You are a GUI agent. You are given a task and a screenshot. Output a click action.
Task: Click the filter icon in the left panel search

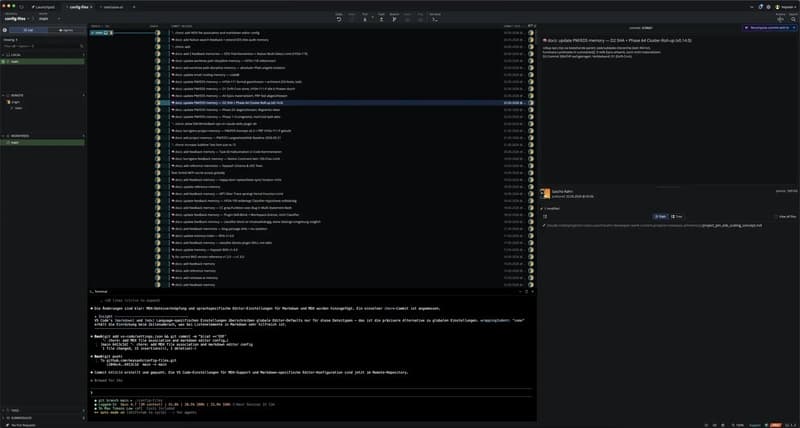point(82,46)
